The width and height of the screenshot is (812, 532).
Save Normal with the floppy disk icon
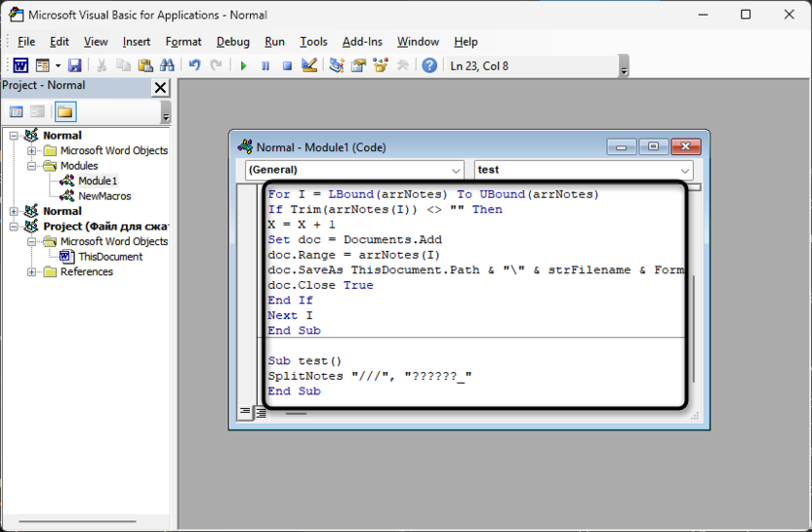(x=75, y=65)
